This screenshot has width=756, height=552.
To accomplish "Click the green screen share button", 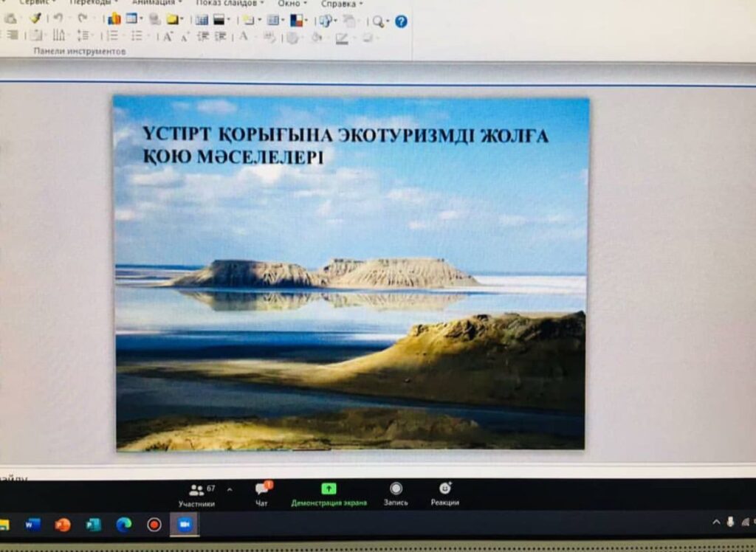I will tap(329, 493).
